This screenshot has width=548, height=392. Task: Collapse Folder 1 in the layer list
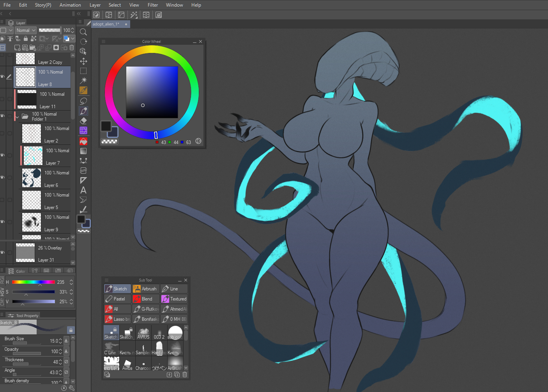17,117
